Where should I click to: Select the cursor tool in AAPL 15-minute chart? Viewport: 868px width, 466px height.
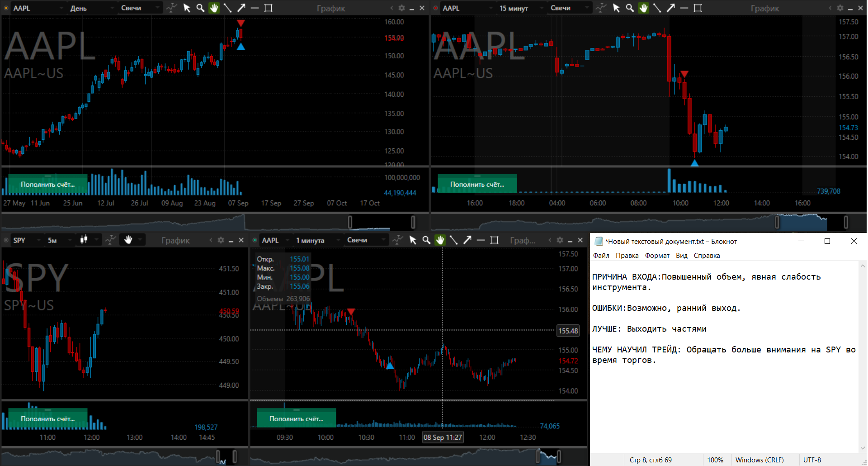[x=616, y=8]
